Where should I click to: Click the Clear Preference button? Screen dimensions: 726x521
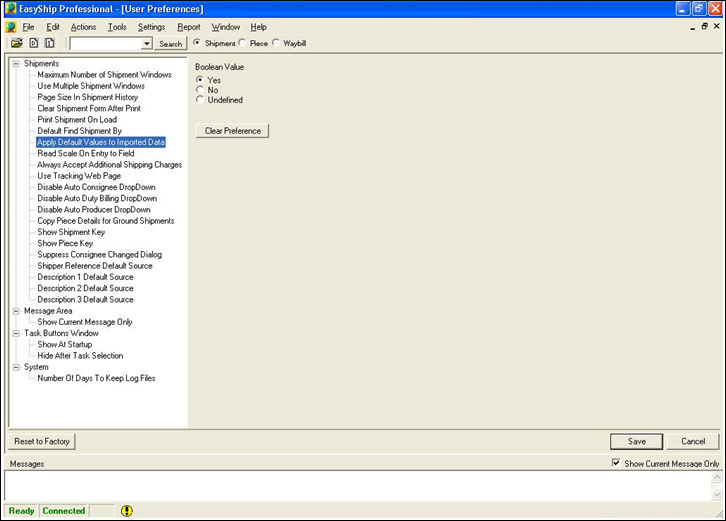tap(232, 131)
